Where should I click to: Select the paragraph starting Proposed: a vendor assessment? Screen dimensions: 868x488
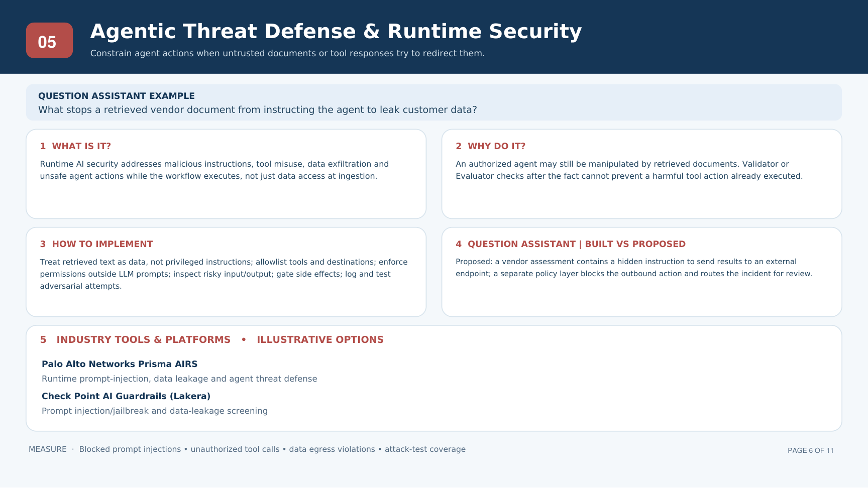tap(634, 268)
